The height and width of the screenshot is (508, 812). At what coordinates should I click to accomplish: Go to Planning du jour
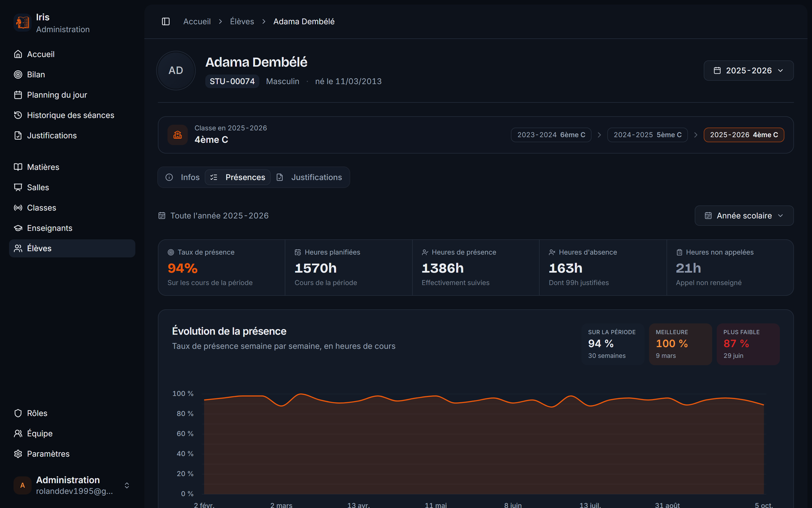(x=72, y=95)
